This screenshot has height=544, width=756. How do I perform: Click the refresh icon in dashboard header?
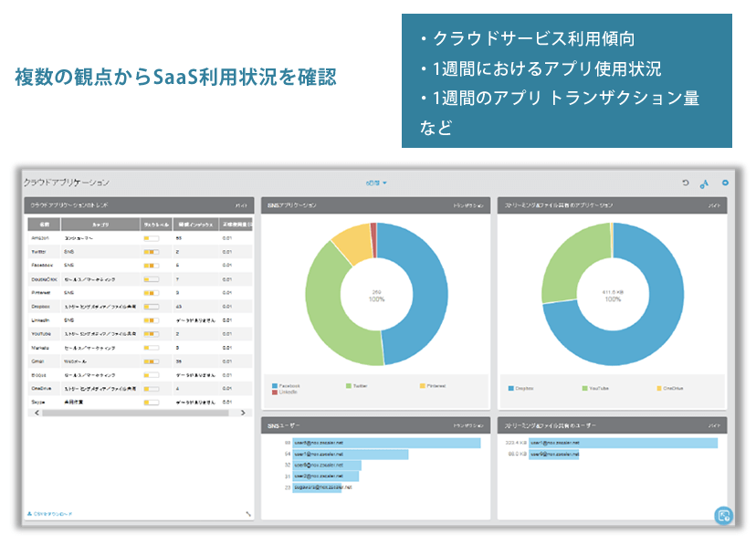pos(686,183)
